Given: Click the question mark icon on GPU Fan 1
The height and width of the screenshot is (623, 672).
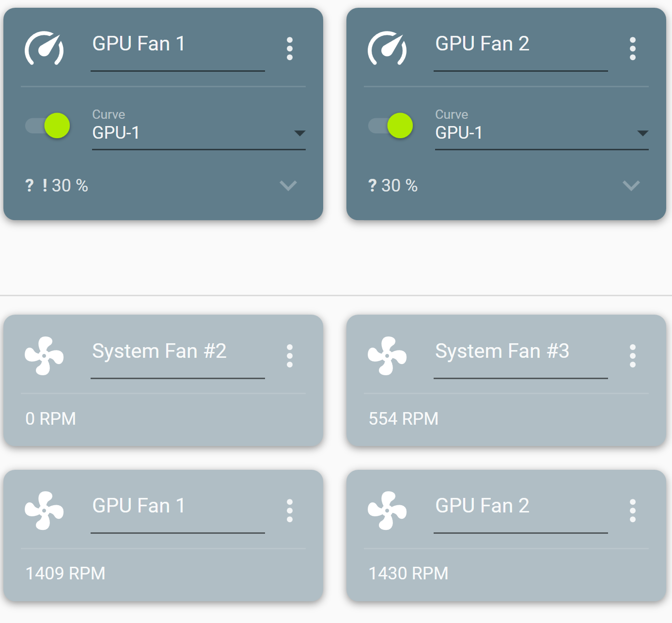Looking at the screenshot, I should pyautogui.click(x=30, y=185).
